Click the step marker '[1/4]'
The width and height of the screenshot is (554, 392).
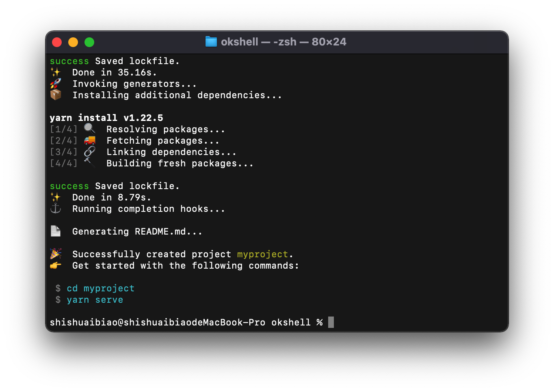64,129
